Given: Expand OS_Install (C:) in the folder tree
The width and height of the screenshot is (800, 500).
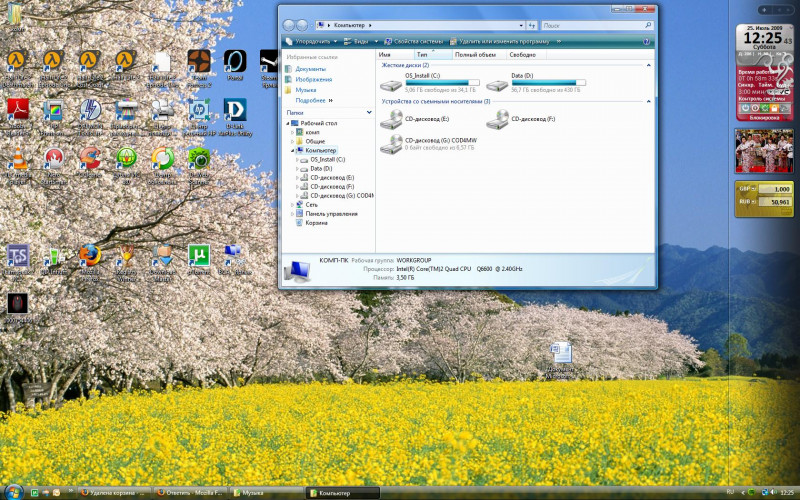Looking at the screenshot, I should click(x=297, y=160).
